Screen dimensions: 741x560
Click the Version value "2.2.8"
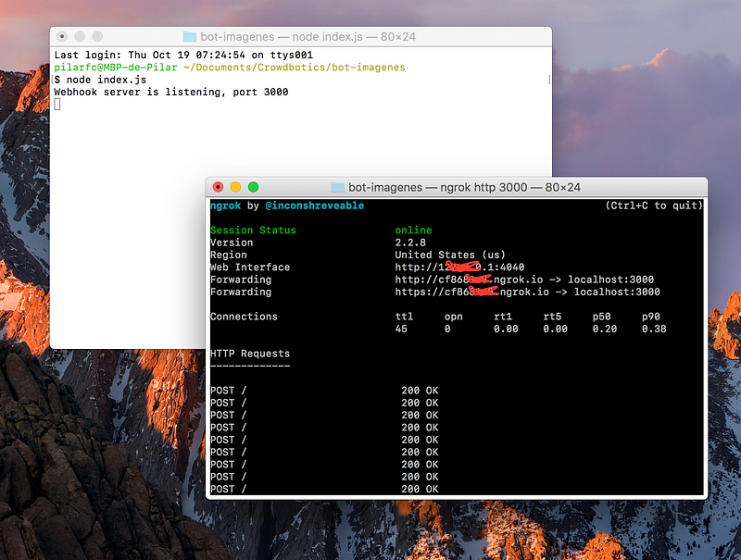410,243
